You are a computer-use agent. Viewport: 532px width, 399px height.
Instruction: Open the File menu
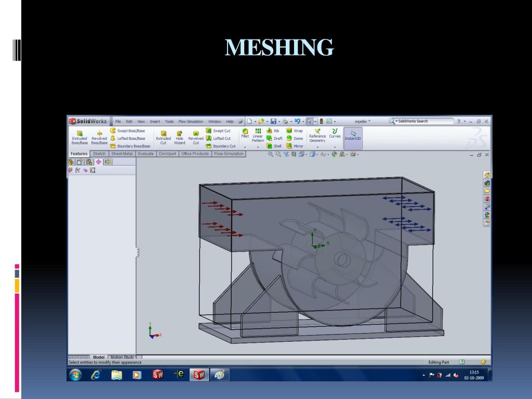click(x=118, y=122)
